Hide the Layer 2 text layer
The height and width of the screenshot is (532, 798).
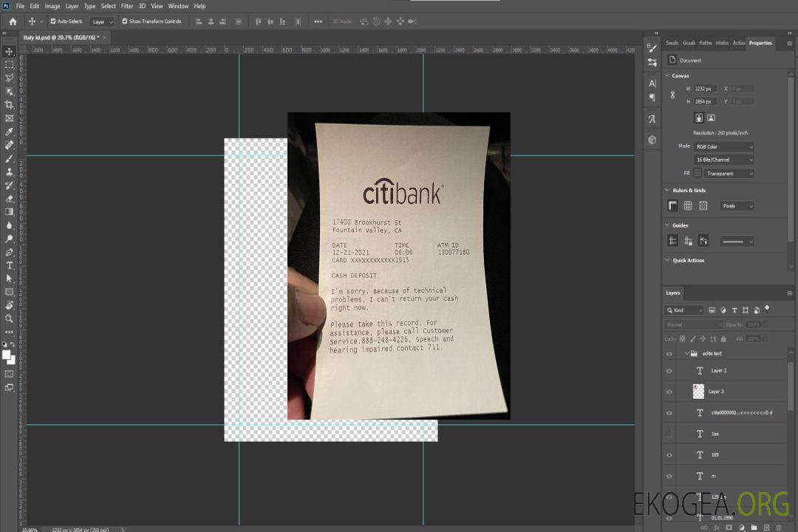click(669, 370)
